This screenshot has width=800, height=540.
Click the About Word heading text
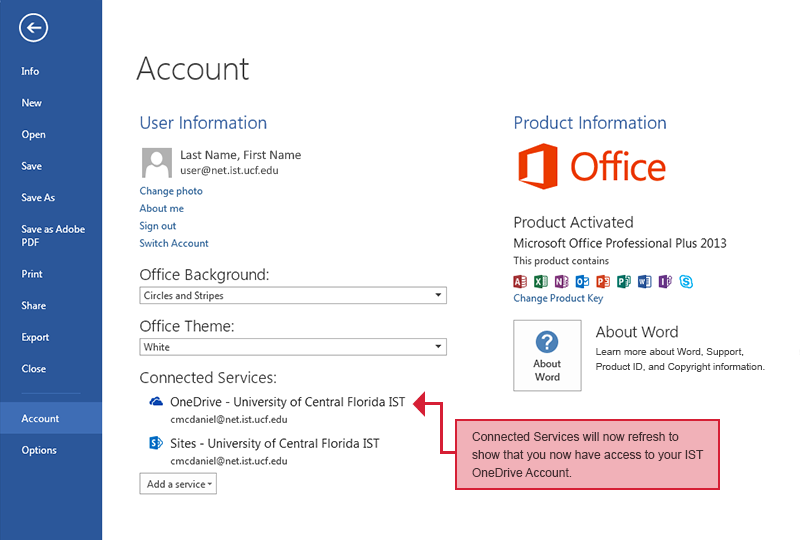[x=637, y=332]
